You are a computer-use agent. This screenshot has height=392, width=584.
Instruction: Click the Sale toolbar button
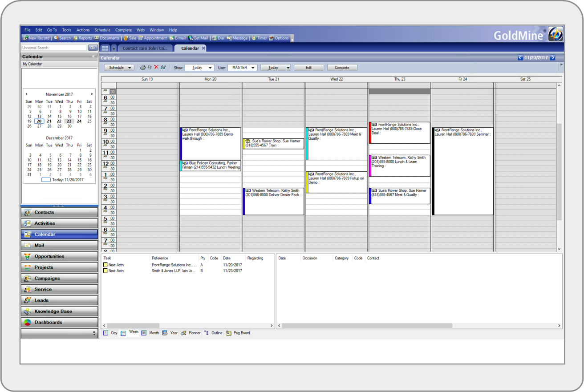(x=130, y=38)
